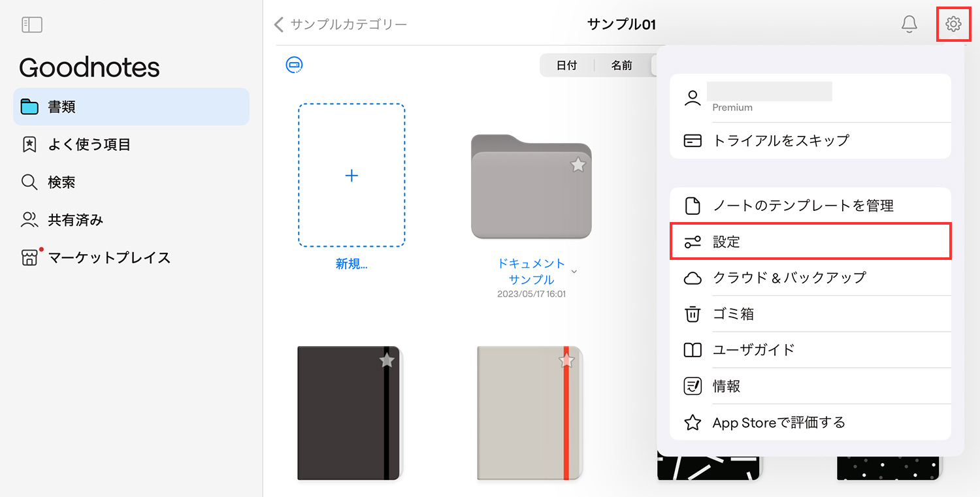Image resolution: width=980 pixels, height=497 pixels.
Task: Select トライアルをスキップ
Action: tap(810, 140)
